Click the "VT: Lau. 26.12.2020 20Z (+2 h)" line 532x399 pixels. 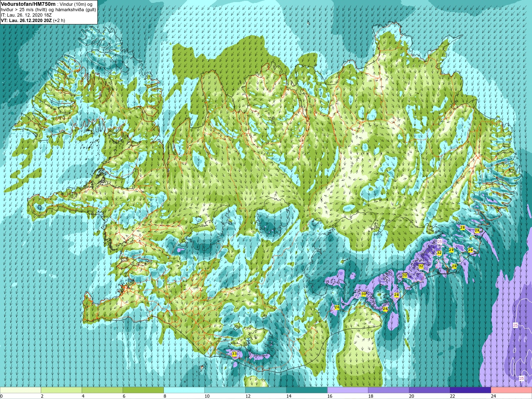[x=33, y=20]
